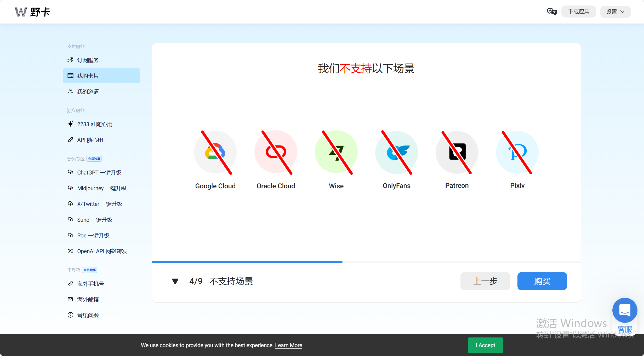Click the Google Cloud crossed-out icon

click(215, 152)
